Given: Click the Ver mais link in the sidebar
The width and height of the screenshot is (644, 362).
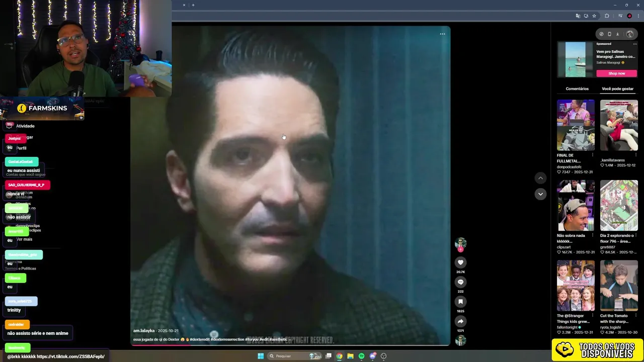Looking at the screenshot, I should (x=24, y=239).
